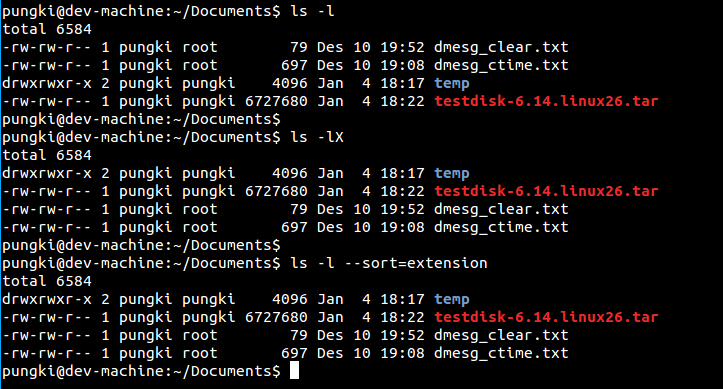Screen dimensions: 723x389
Task: Click the red tar filename in the last listing
Action: click(546, 317)
